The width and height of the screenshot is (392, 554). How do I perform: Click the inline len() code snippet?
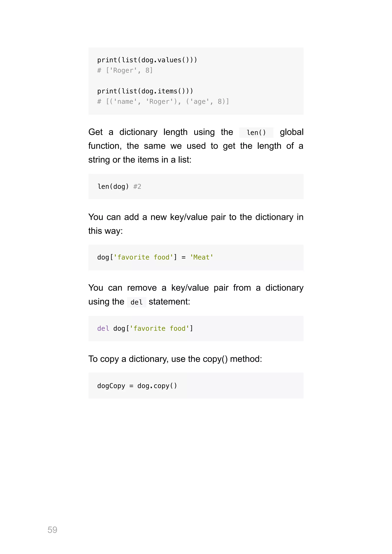(256, 132)
